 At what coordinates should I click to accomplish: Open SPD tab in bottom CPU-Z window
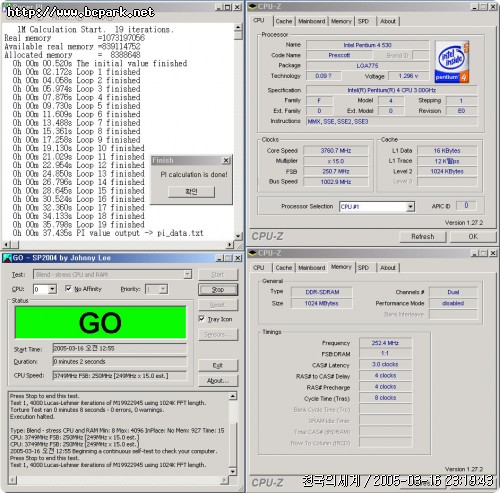[363, 268]
